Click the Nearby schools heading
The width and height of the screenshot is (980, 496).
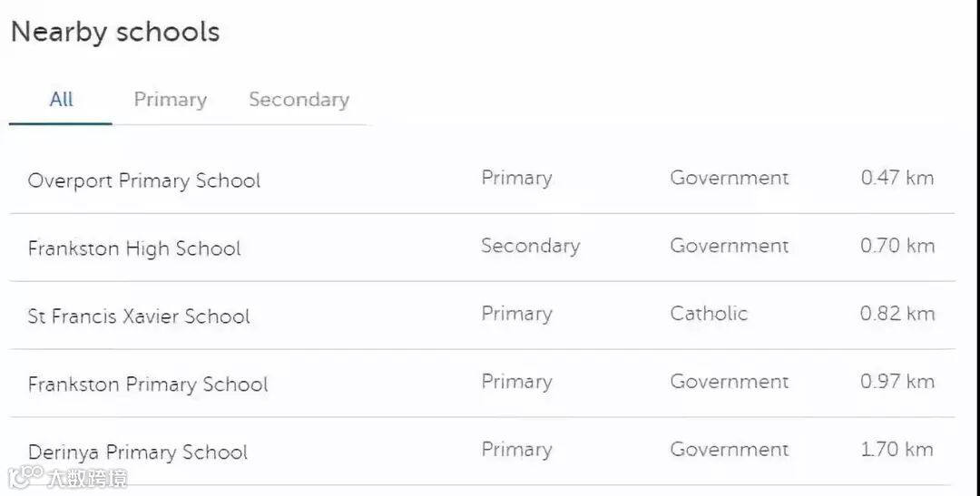[115, 32]
